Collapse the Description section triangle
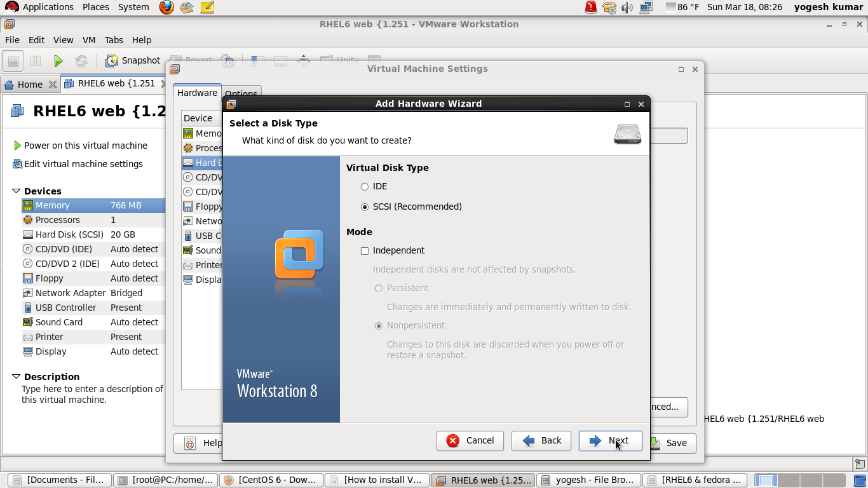The image size is (868, 488). tap(17, 376)
